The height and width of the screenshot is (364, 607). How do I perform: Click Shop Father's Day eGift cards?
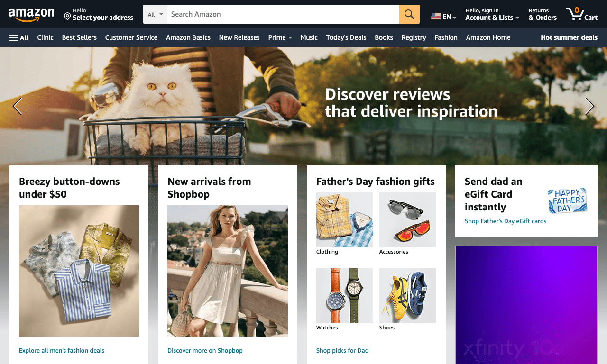coord(506,221)
